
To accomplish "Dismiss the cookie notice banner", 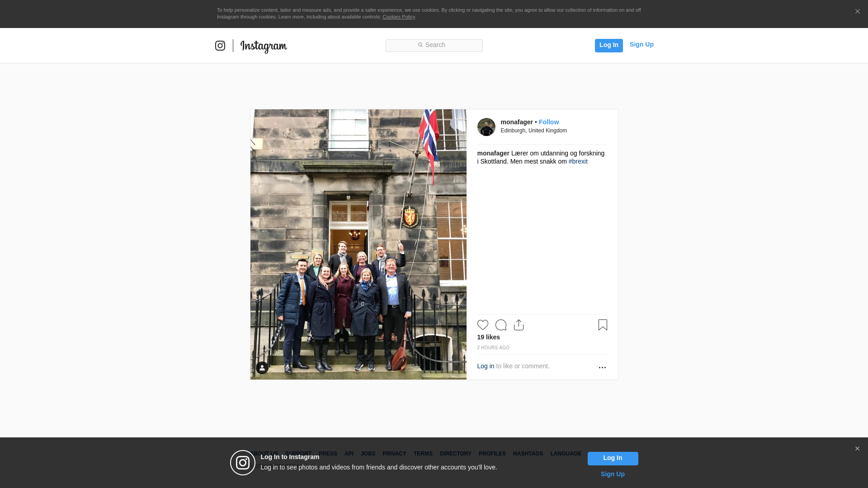I will [857, 12].
